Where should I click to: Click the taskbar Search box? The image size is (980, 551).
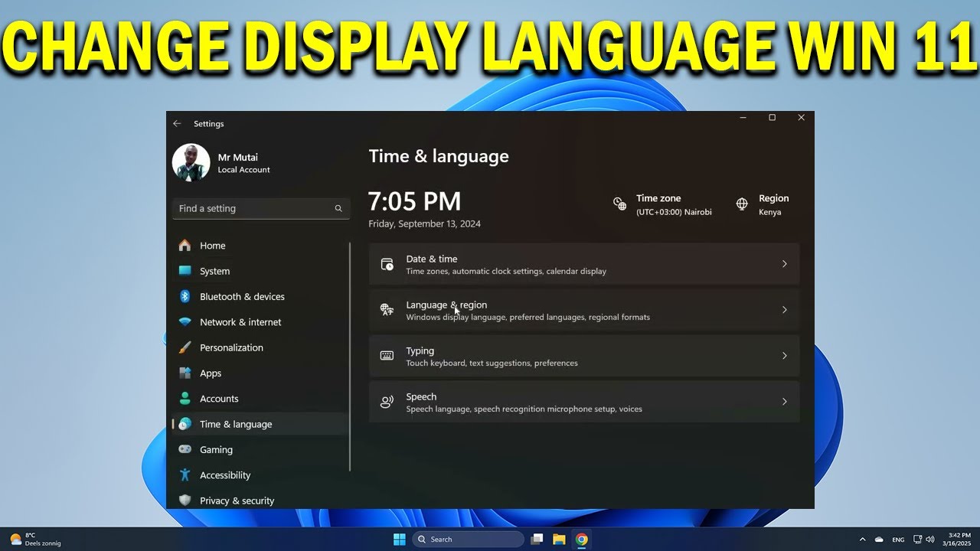point(469,540)
